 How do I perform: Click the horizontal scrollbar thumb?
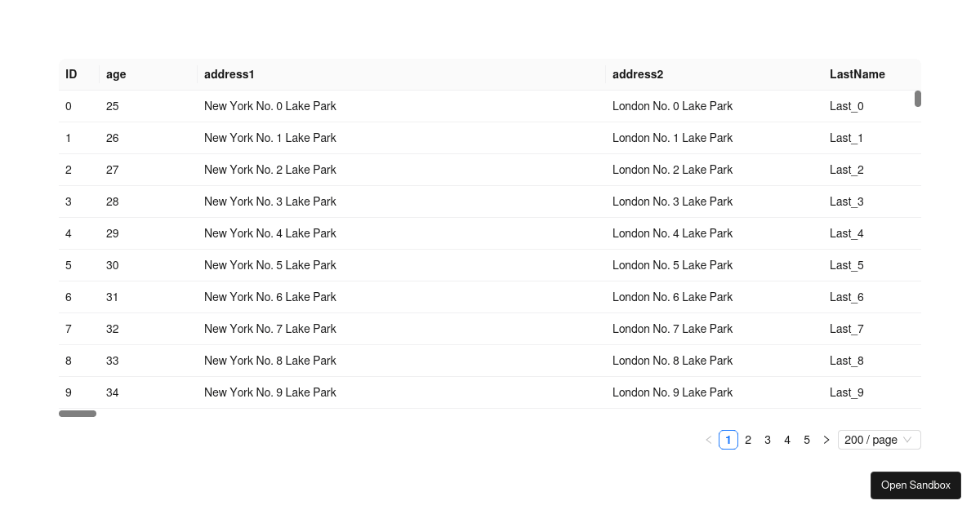pos(78,414)
